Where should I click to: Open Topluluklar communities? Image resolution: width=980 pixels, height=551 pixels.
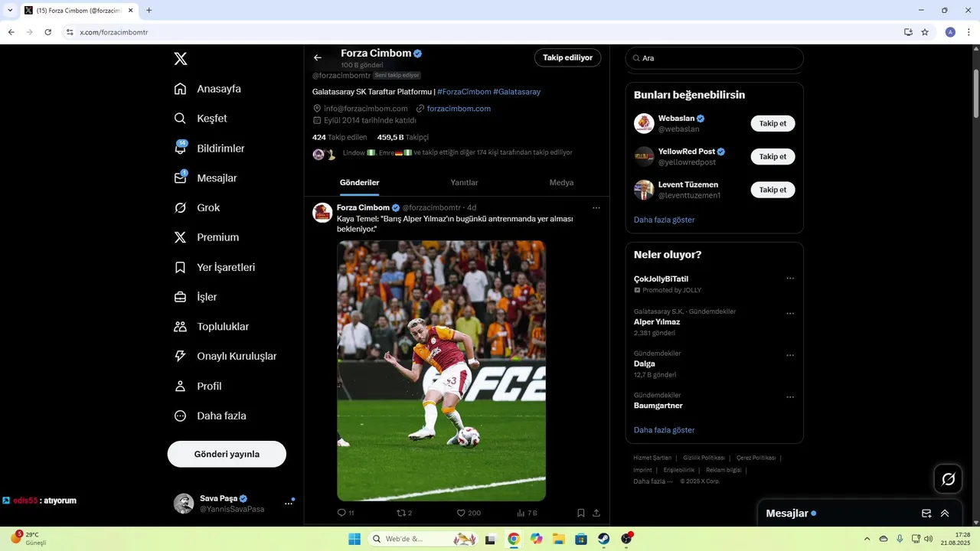click(x=211, y=327)
